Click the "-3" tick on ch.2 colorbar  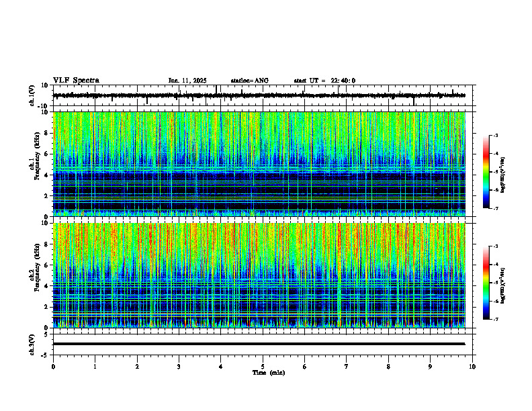[495, 246]
